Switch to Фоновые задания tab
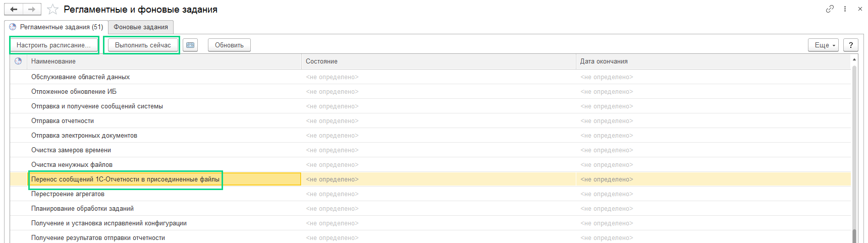868x243 pixels. pos(141,27)
